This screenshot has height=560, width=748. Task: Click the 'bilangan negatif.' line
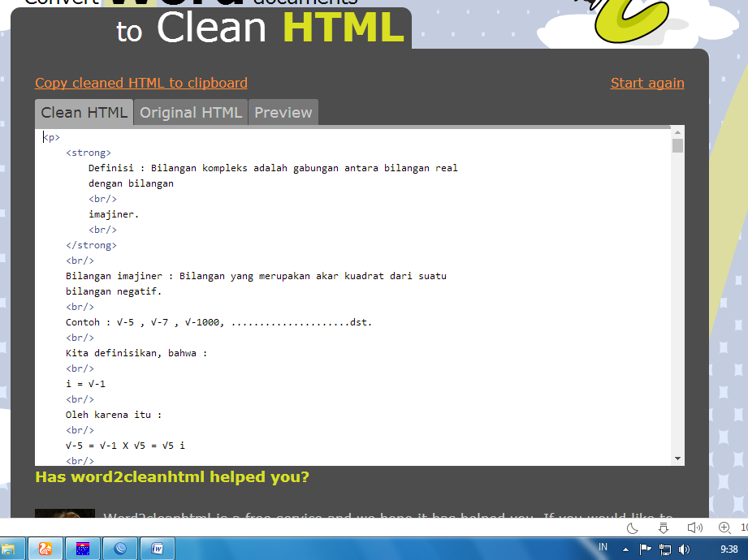tap(114, 291)
